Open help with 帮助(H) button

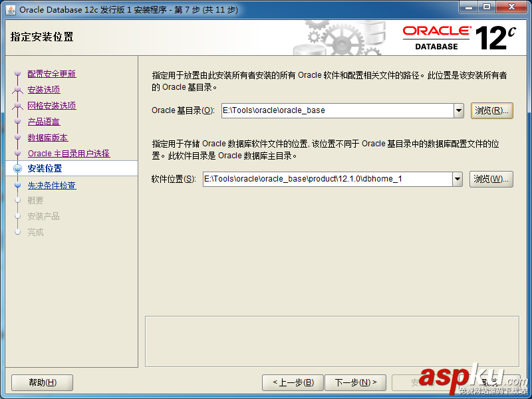point(43,383)
